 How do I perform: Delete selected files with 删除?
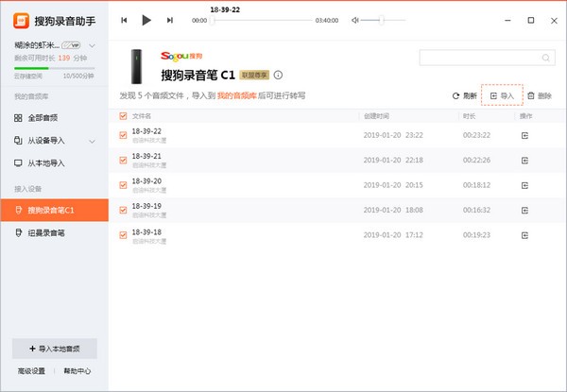click(x=539, y=96)
